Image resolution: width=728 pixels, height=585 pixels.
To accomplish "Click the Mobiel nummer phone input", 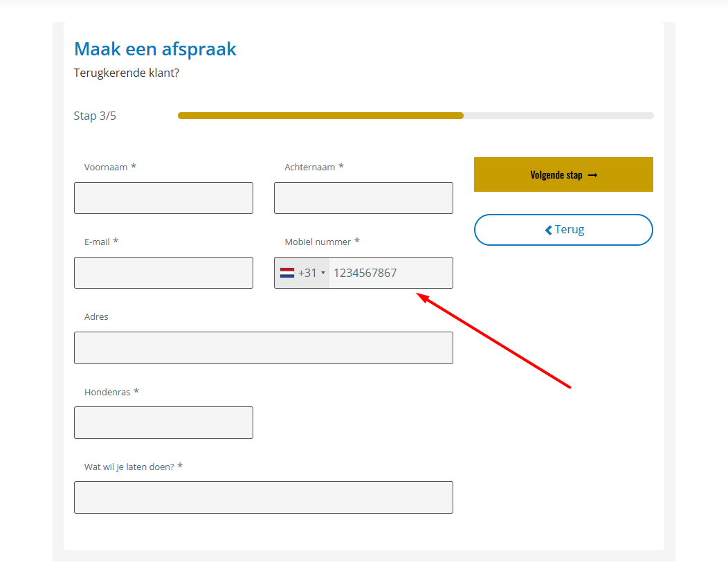I will (390, 273).
